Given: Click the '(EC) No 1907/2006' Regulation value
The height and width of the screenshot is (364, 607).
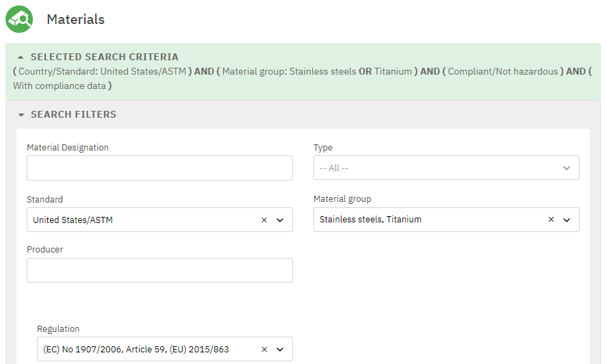Looking at the screenshot, I should (135, 350).
